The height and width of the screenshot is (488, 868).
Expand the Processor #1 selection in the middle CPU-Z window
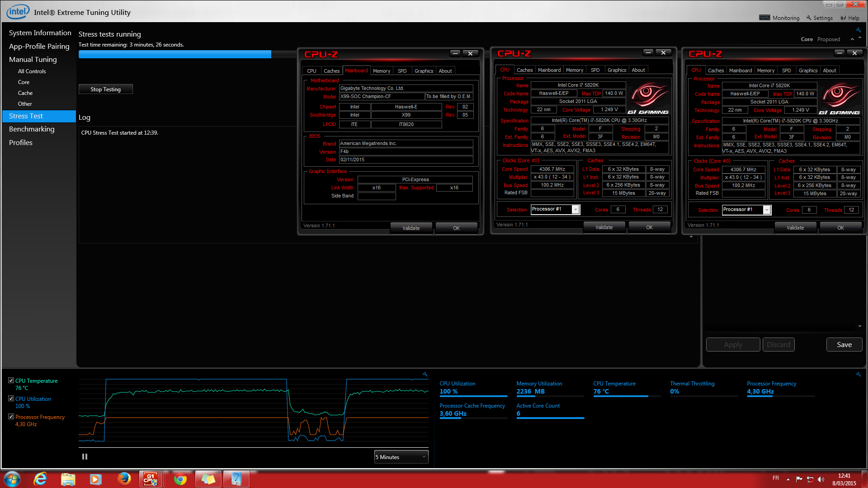point(575,210)
